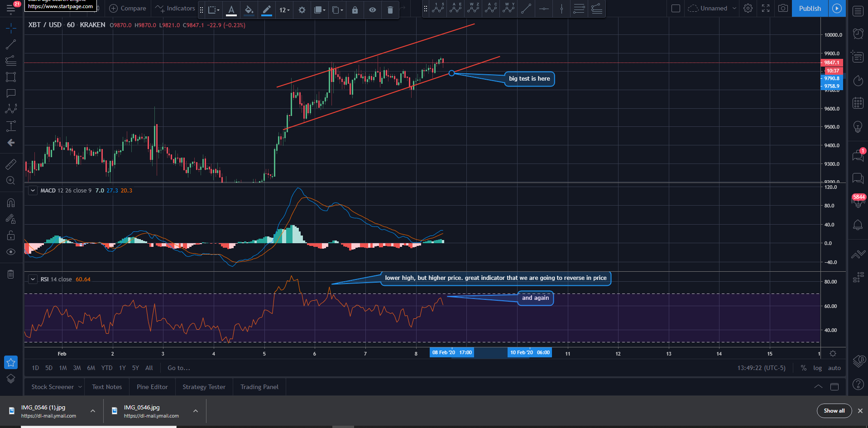Select the trend line drawing tool
Image resolution: width=868 pixels, height=428 pixels.
(x=11, y=44)
